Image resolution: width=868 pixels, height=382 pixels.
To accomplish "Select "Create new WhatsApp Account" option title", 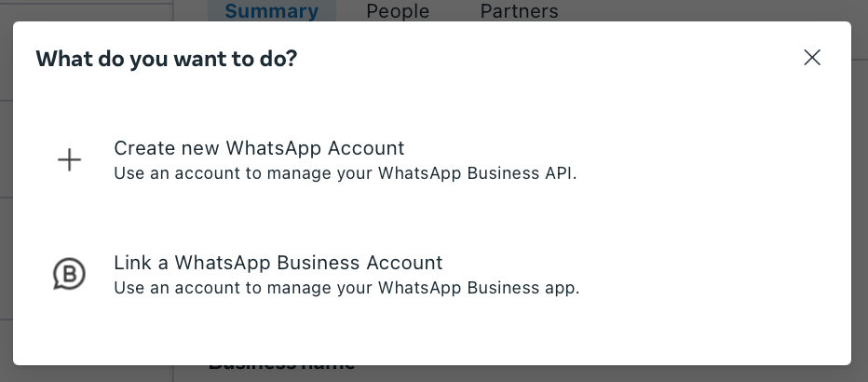I will (259, 148).
